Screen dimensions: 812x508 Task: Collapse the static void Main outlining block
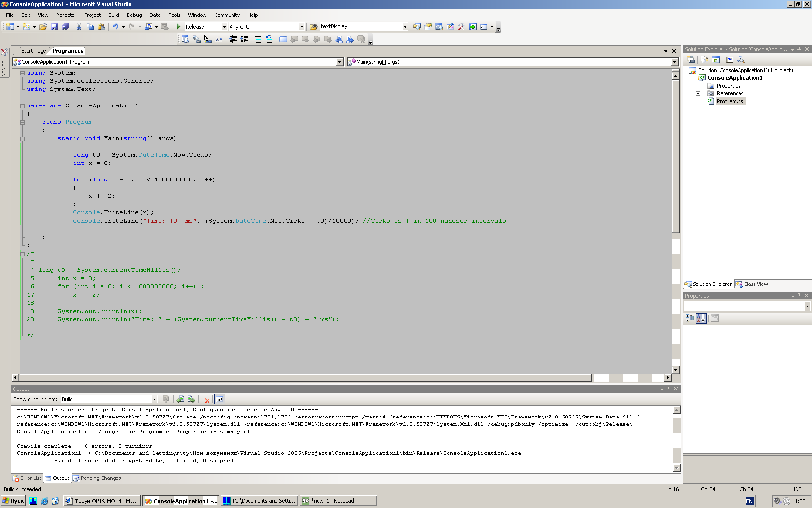point(22,138)
